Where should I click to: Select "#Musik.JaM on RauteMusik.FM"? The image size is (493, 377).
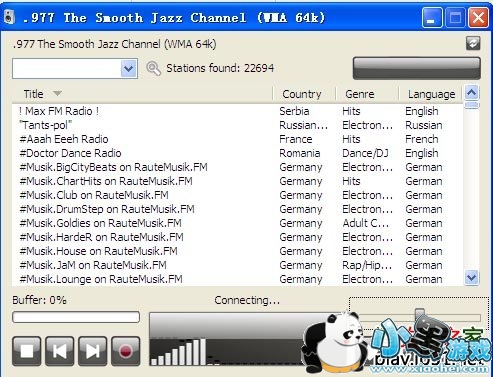tap(237, 265)
